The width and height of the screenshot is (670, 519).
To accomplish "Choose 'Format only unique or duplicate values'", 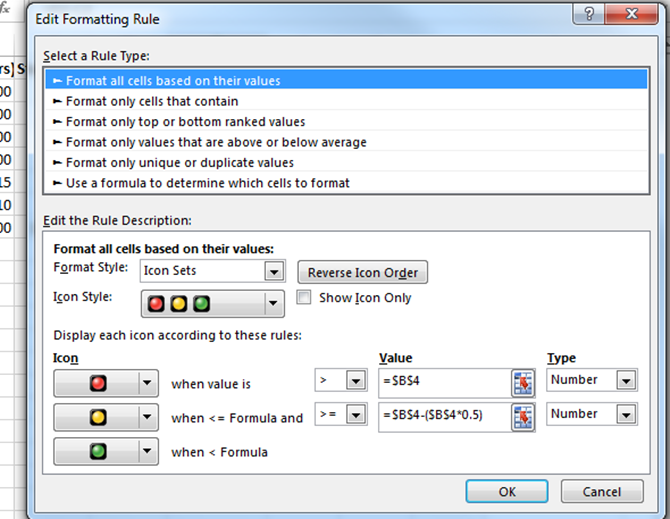I will point(180,162).
